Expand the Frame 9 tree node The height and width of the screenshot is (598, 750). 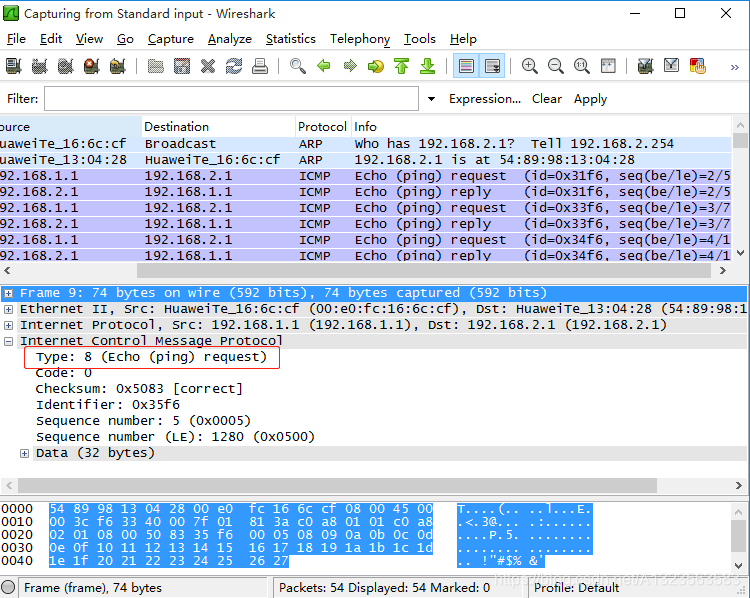[9, 293]
